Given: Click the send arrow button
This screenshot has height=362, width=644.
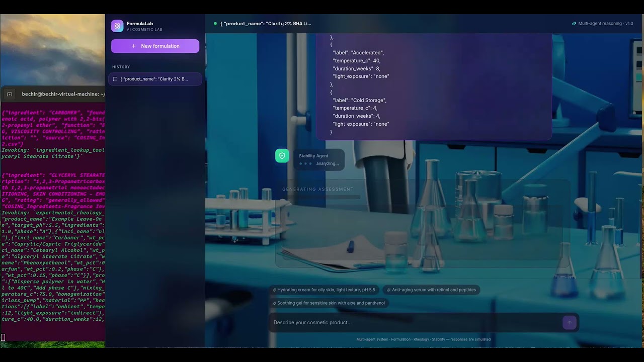Looking at the screenshot, I should [x=570, y=323].
